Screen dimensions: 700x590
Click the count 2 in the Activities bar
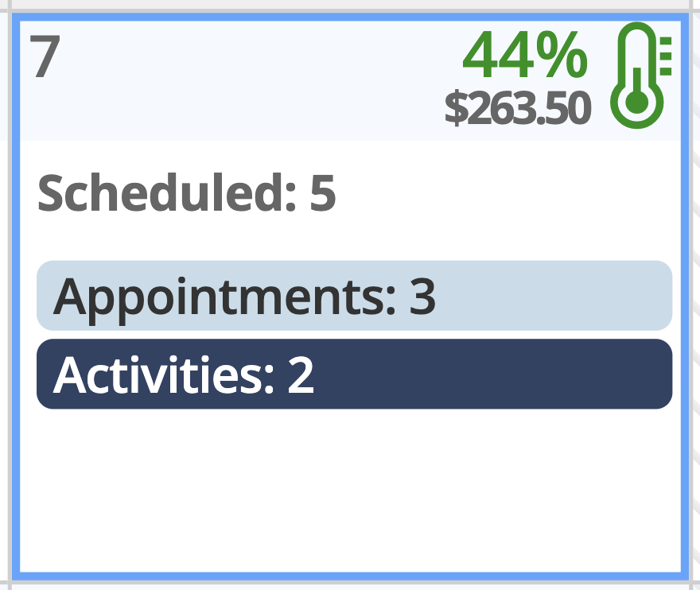point(301,375)
